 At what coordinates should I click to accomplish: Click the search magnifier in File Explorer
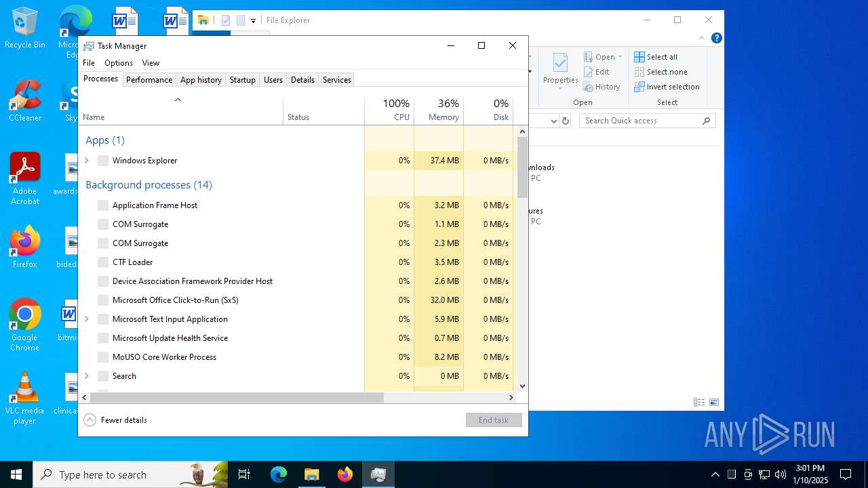pyautogui.click(x=706, y=121)
